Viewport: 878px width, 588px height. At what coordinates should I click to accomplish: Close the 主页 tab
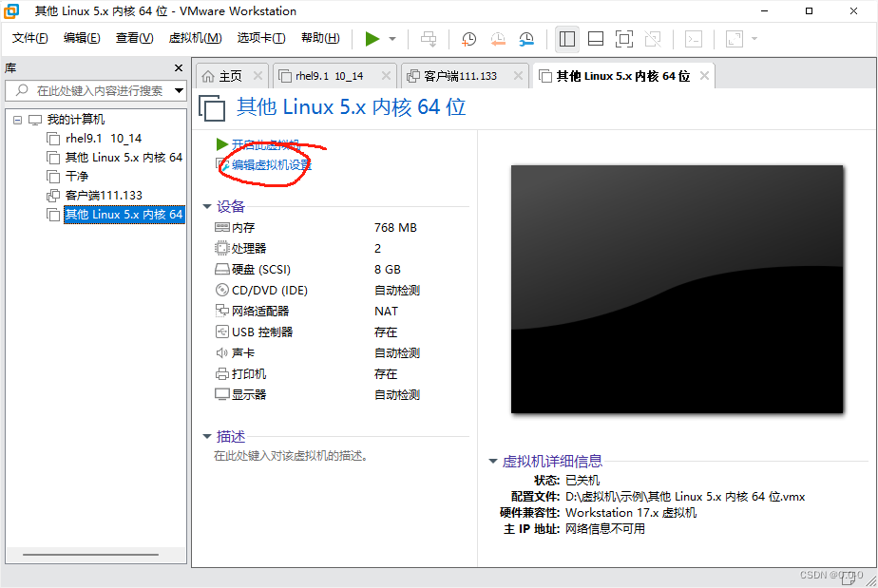tap(258, 76)
